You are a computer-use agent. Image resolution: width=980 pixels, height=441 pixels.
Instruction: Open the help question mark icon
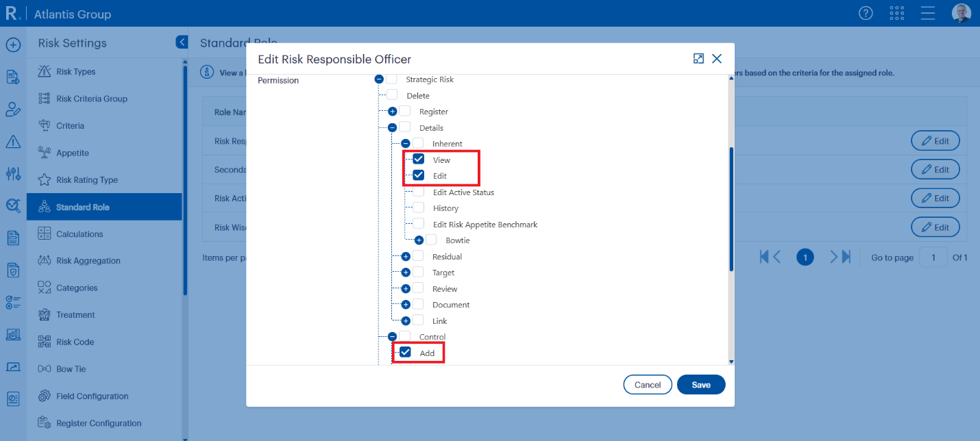pos(866,13)
